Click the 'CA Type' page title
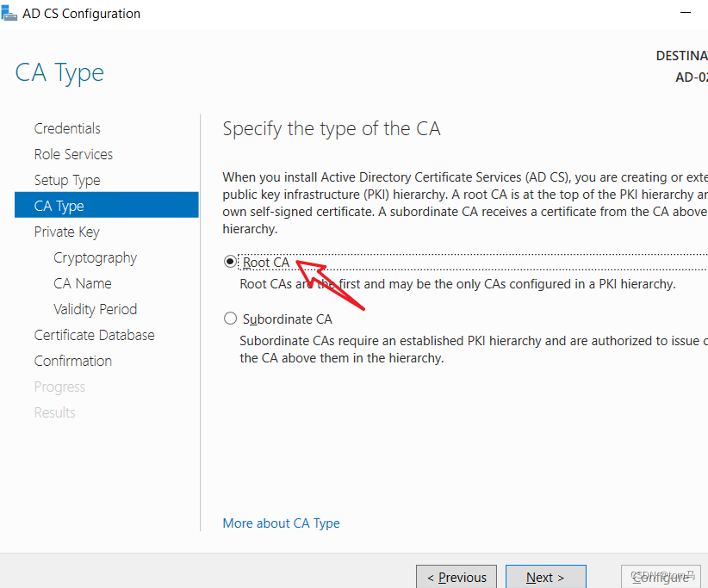The width and height of the screenshot is (708, 588). 59,73
